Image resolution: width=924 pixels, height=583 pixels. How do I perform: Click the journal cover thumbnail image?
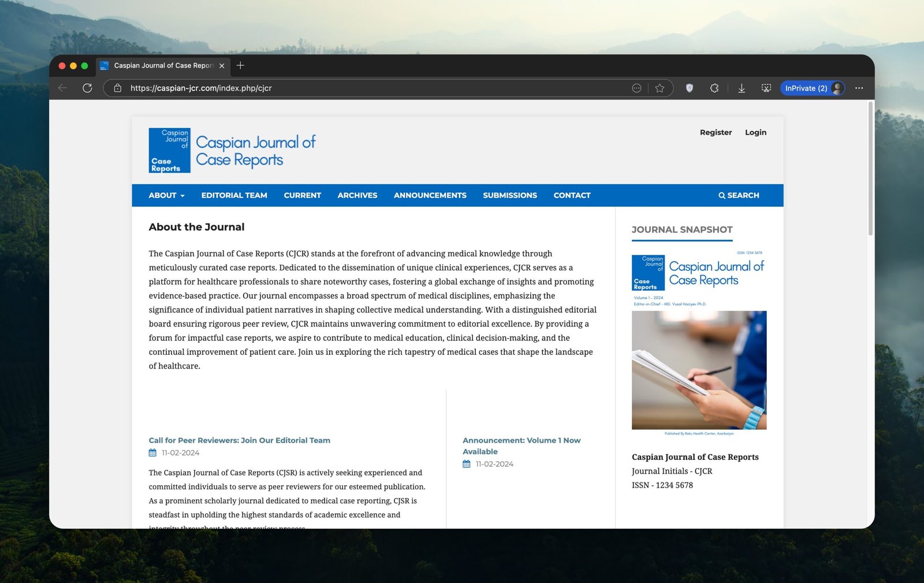[699, 343]
